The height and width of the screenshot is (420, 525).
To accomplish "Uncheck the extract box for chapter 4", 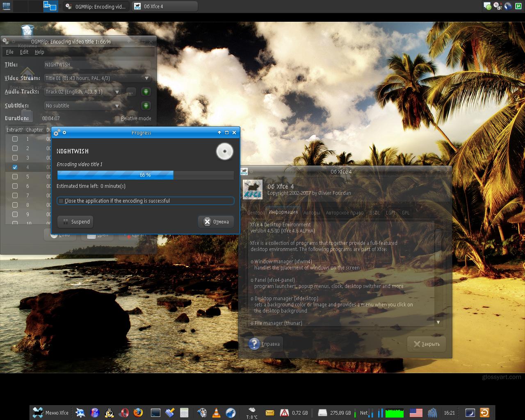I will click(15, 167).
